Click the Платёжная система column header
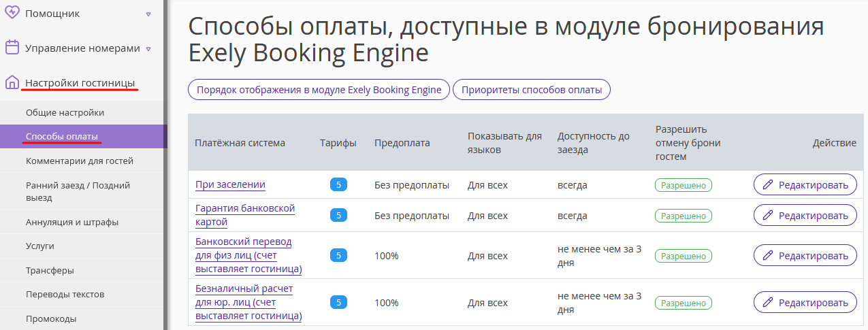This screenshot has height=330, width=868. pyautogui.click(x=240, y=143)
